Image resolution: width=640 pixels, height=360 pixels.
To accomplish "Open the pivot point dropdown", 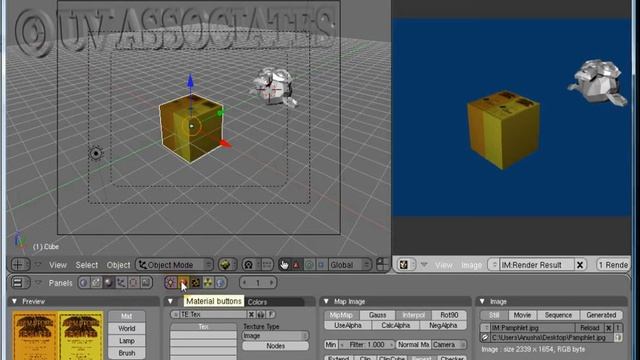I will pos(251,265).
